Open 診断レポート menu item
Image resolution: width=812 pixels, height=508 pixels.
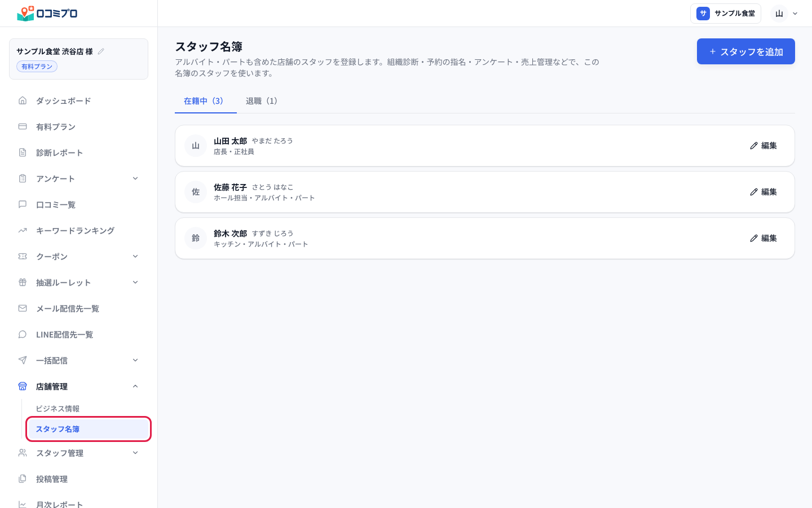[79, 152]
